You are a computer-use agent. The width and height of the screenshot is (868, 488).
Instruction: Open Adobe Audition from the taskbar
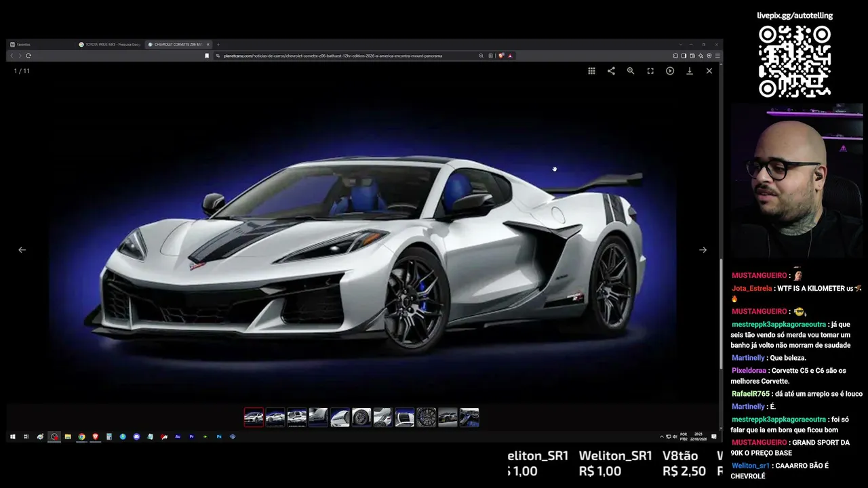pos(178,436)
